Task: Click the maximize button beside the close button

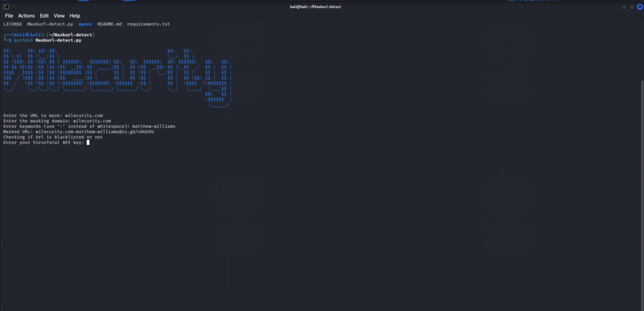Action: [x=632, y=6]
